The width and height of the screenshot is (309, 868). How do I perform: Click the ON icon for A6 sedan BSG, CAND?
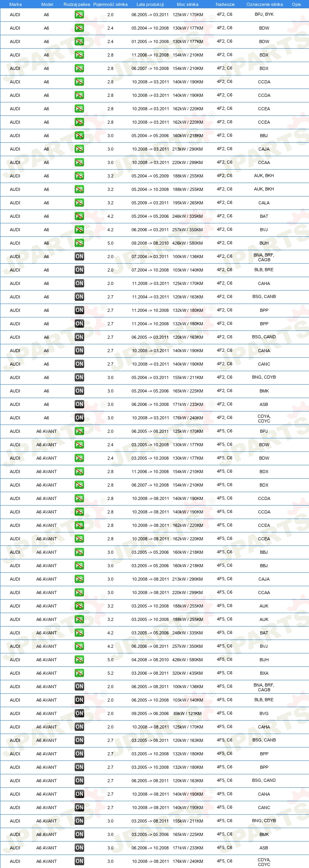(79, 337)
